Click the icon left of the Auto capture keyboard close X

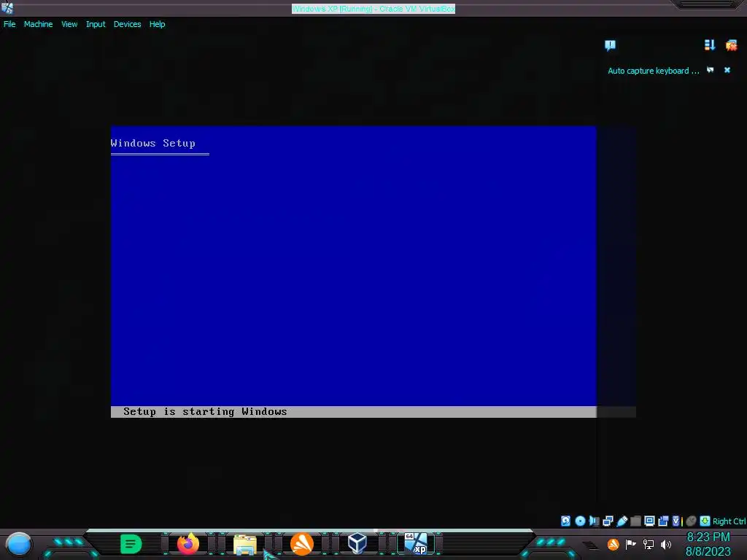[711, 70]
